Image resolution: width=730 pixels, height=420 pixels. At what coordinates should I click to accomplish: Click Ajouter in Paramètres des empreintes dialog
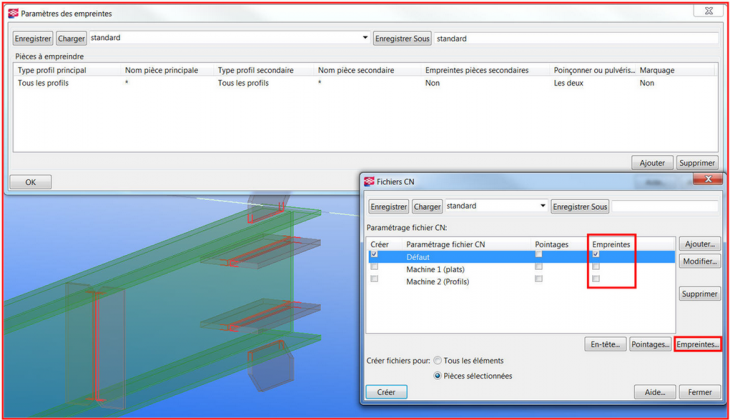pyautogui.click(x=652, y=163)
